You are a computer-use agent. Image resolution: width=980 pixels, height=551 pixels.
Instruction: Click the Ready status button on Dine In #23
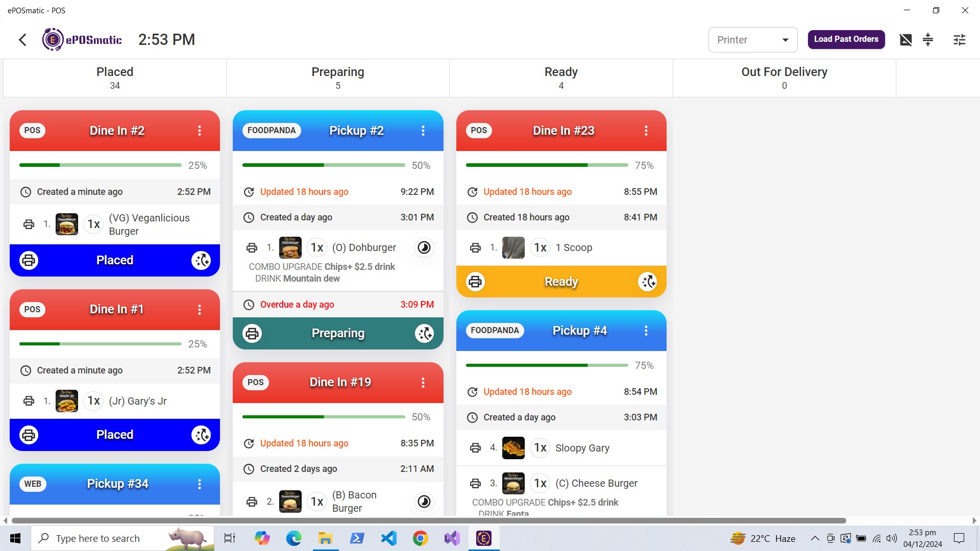click(x=561, y=282)
